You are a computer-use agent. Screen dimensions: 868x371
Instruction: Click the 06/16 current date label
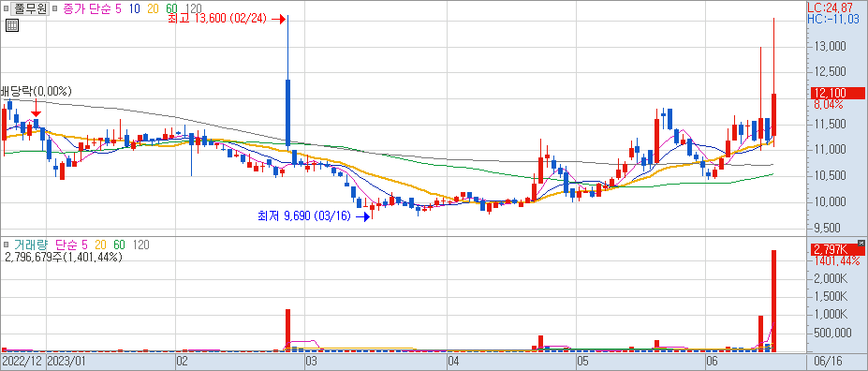coord(827,362)
